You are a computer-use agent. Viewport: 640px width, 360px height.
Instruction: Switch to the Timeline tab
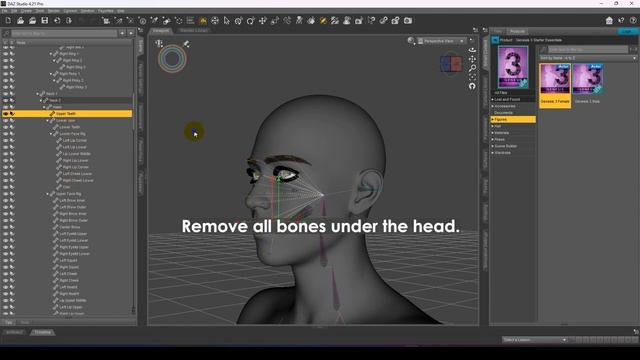click(42, 332)
